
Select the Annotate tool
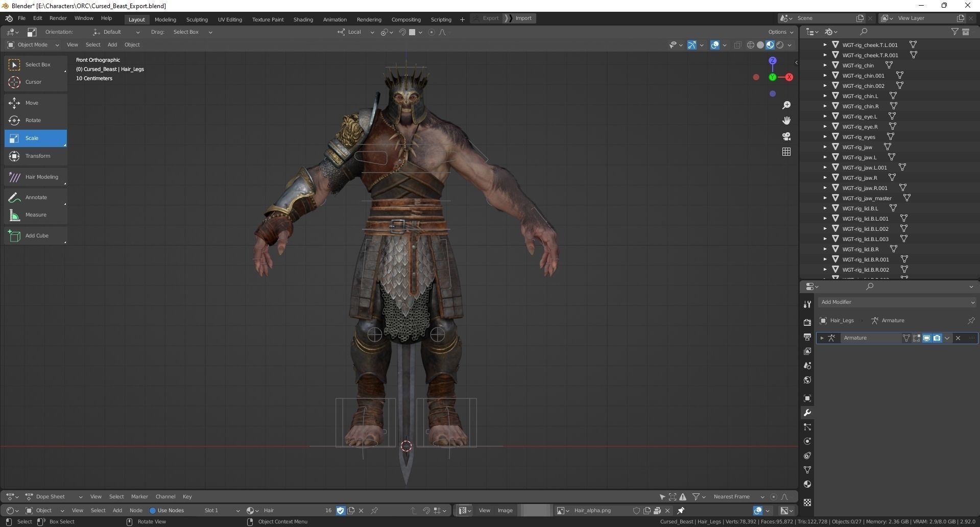[x=36, y=197]
